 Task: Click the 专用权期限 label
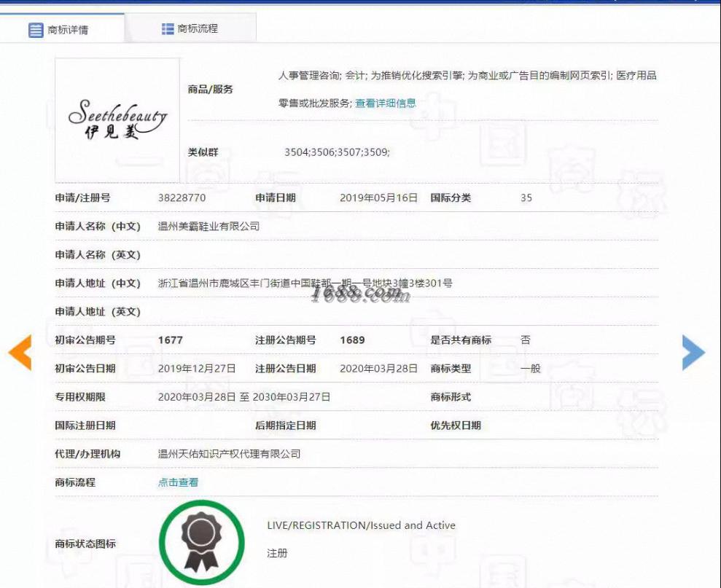pyautogui.click(x=80, y=397)
